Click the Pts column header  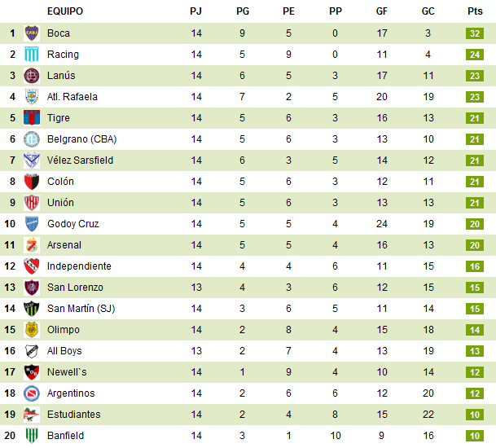point(475,11)
